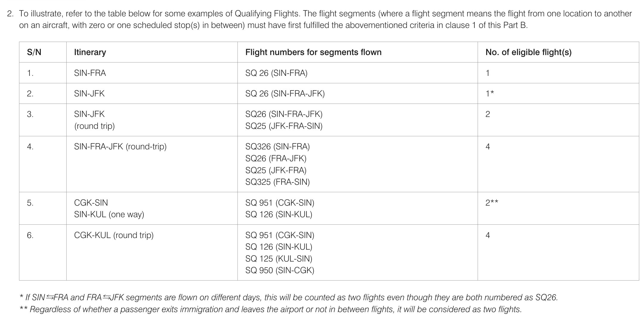Viewport: 644px width, 316px height.
Task: Click the Itinerary column header
Action: point(90,52)
